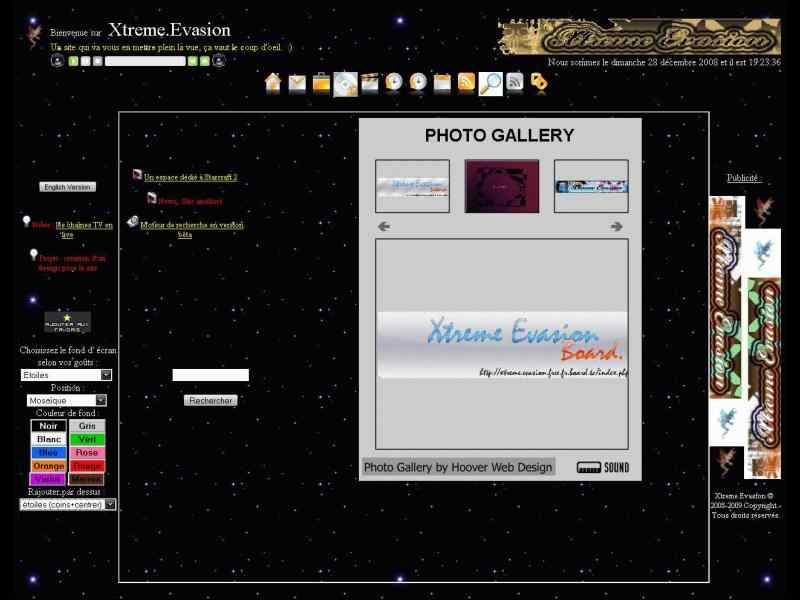Select the CD disc icon
This screenshot has height=600, width=800.
coord(345,83)
